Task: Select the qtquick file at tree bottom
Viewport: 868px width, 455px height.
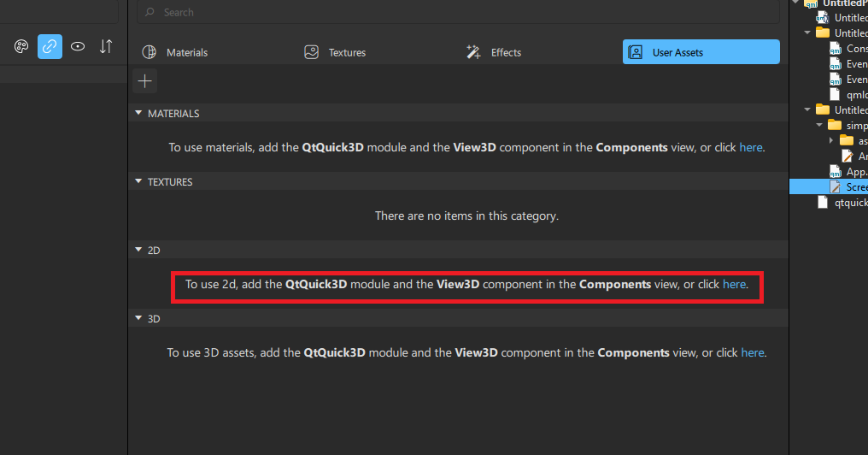Action: click(x=850, y=203)
